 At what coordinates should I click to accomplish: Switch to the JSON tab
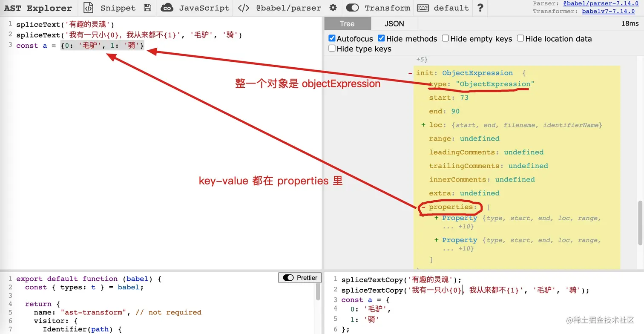tap(394, 24)
